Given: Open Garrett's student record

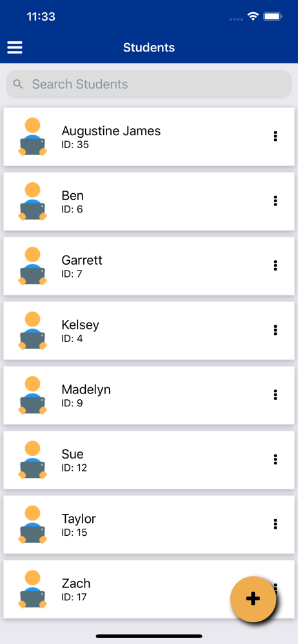Looking at the screenshot, I should (x=149, y=266).
